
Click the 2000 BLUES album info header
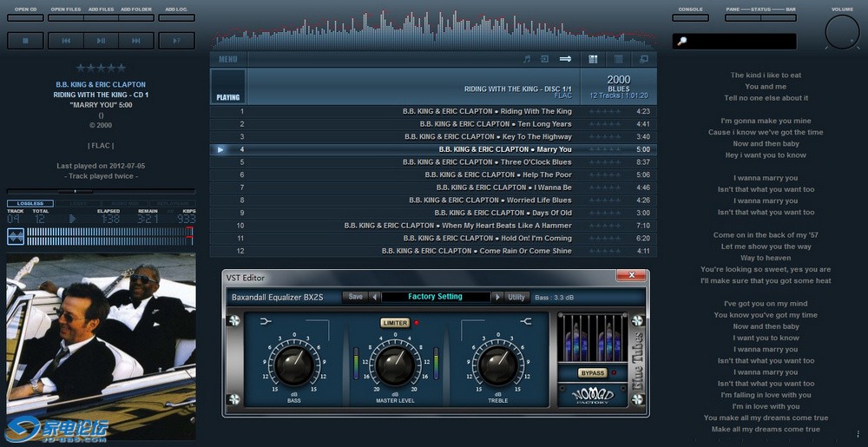coord(618,87)
